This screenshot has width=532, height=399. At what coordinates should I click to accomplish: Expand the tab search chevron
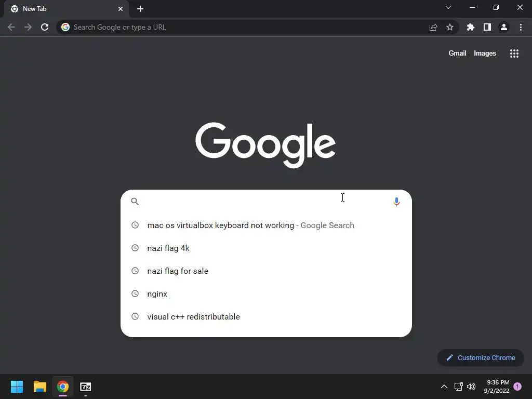pyautogui.click(x=448, y=7)
